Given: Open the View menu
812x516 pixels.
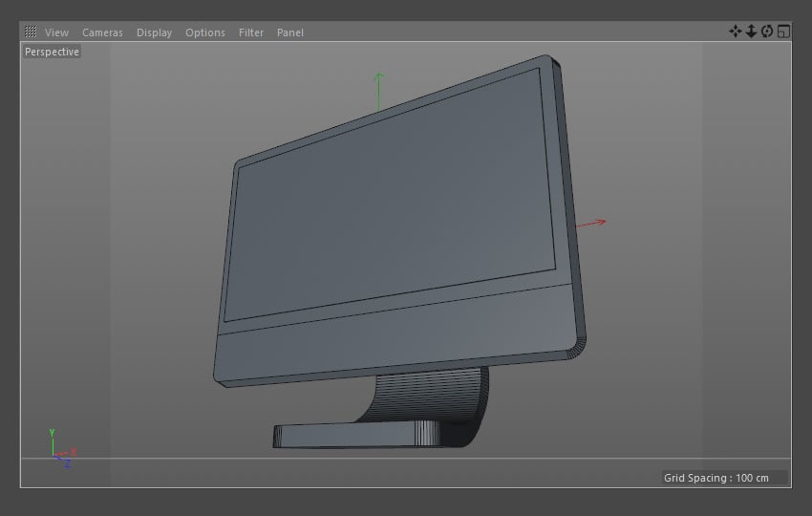Looking at the screenshot, I should pyautogui.click(x=56, y=32).
